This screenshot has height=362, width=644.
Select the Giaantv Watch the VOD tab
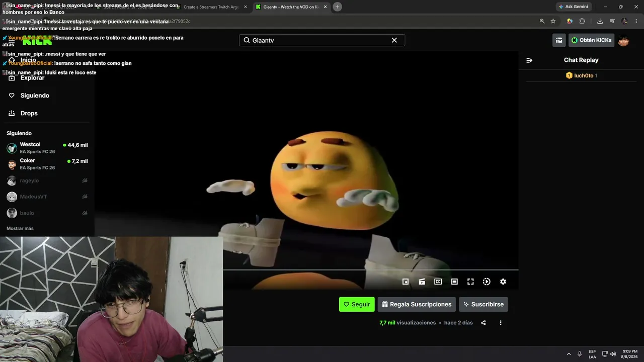pyautogui.click(x=291, y=7)
